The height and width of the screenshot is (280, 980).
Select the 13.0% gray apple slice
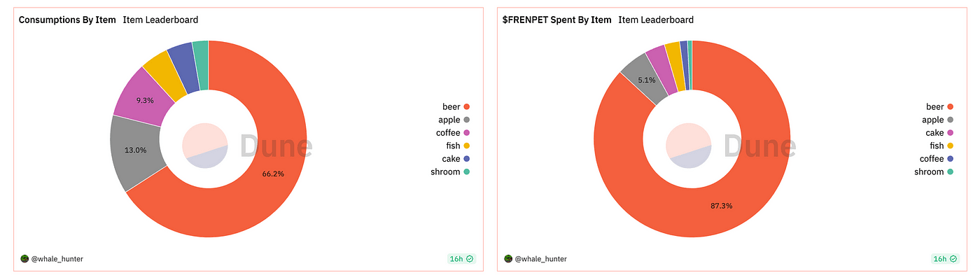[x=135, y=150]
